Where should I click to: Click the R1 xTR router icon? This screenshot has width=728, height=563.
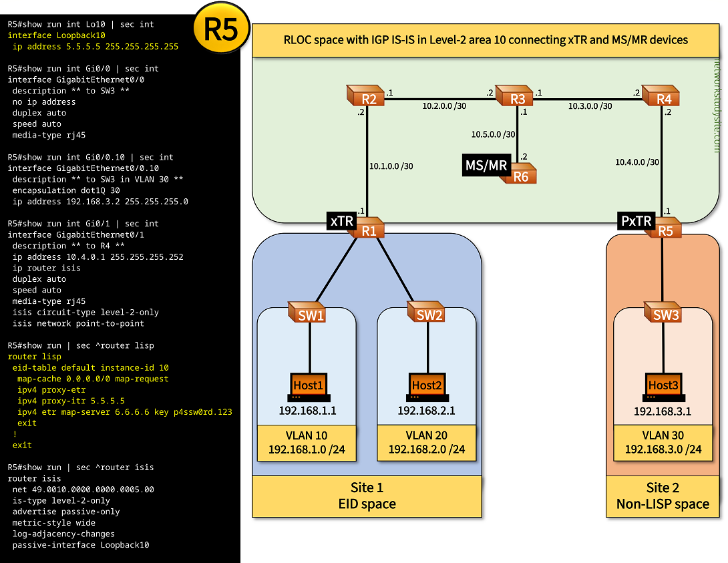367,229
